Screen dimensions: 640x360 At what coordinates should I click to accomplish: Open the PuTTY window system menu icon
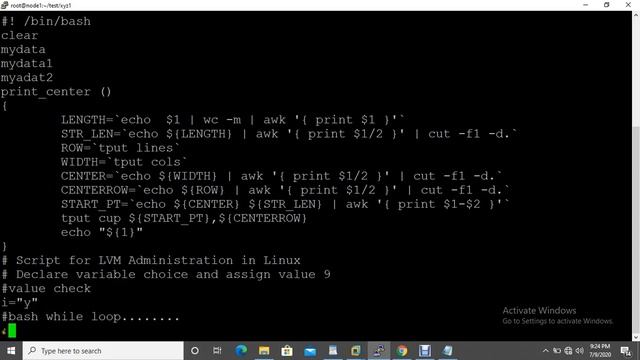(x=4, y=5)
